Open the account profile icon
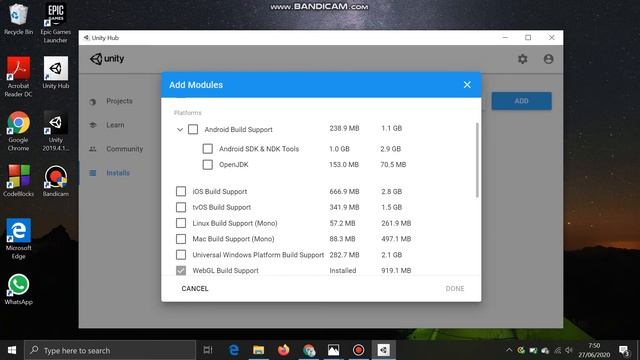640x360 pixels. click(548, 59)
